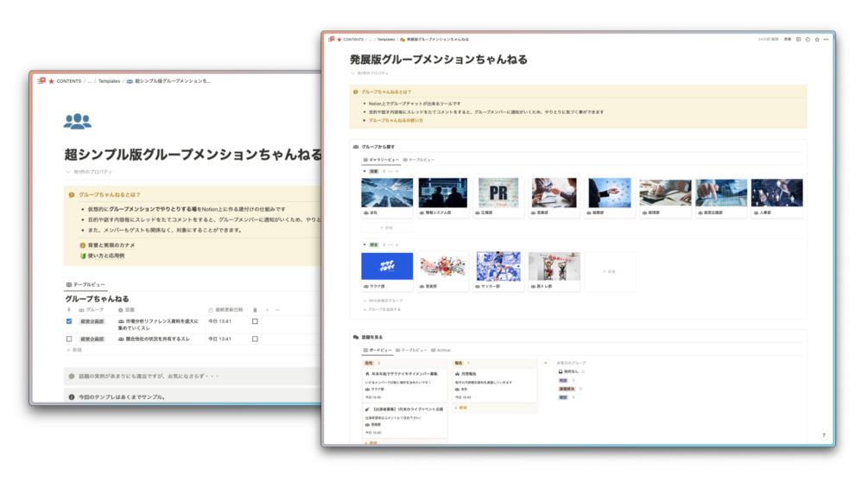Open the updates clock icon in front window

click(808, 39)
